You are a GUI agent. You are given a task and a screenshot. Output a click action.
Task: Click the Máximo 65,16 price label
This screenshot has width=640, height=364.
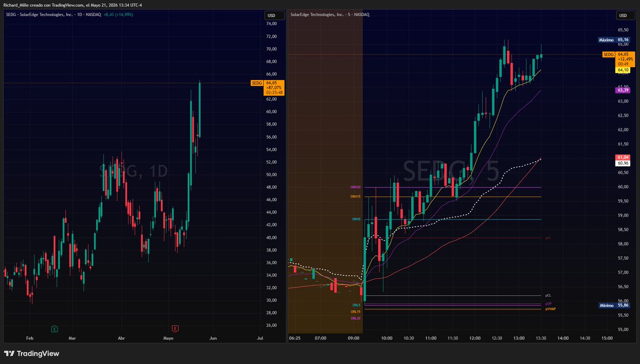[x=614, y=40]
